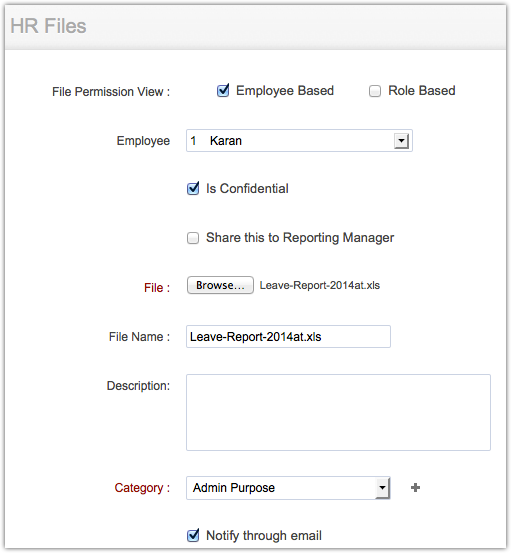This screenshot has width=511, height=553.
Task: Click the Share this to Reporting Manager label
Action: point(300,238)
